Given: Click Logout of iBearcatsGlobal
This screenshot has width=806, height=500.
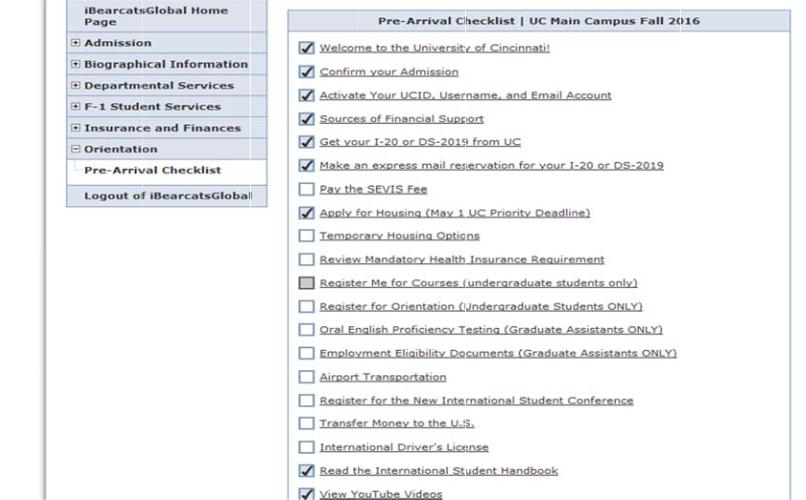Looking at the screenshot, I should 167,196.
